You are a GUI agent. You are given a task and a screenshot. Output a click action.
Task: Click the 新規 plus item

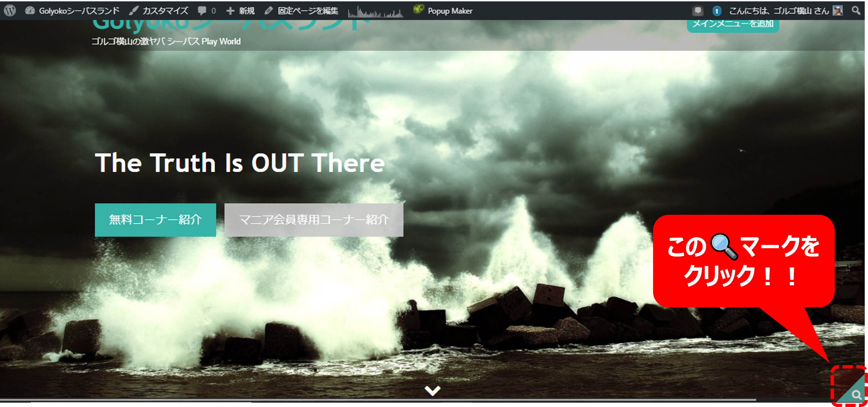coord(240,11)
